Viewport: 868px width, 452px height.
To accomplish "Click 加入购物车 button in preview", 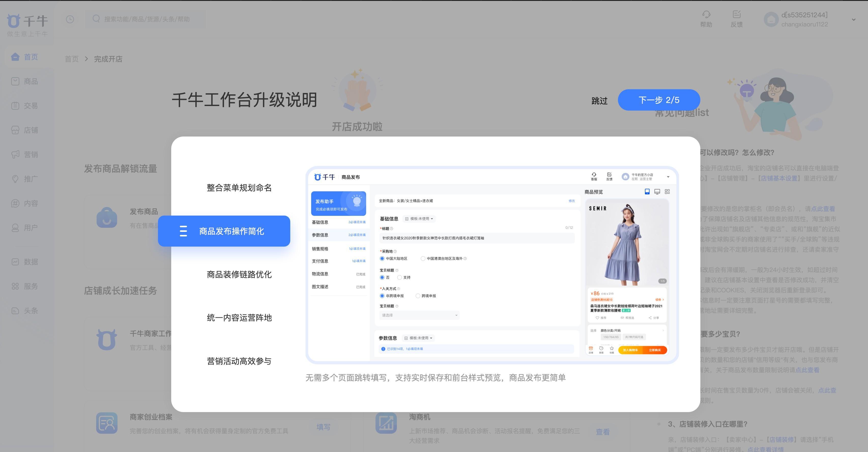I will pos(630,350).
